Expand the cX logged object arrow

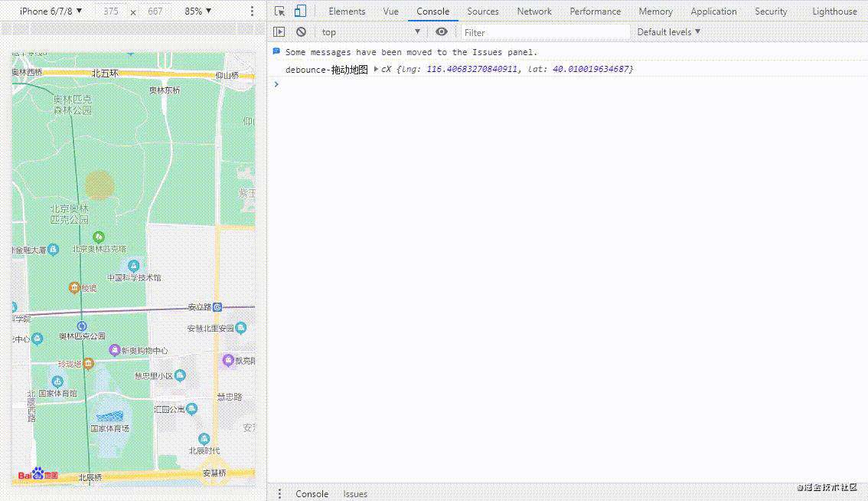coord(376,69)
